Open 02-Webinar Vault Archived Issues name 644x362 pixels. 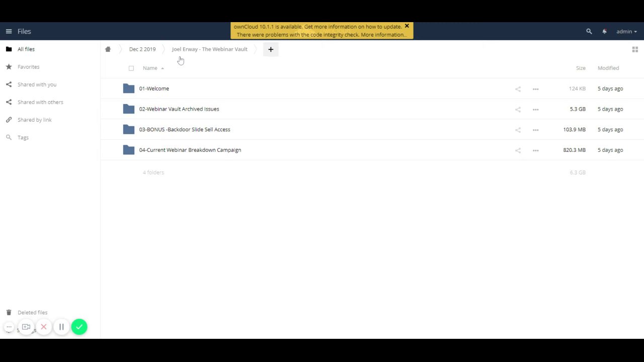[179, 109]
